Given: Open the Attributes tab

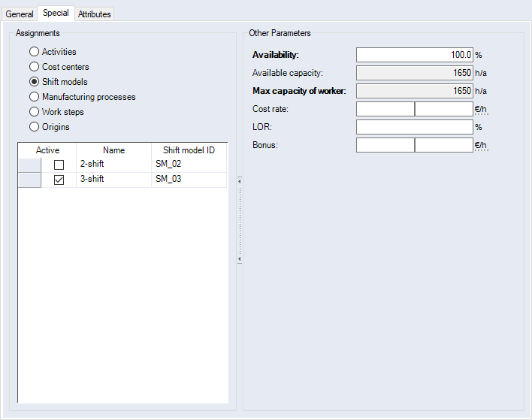Looking at the screenshot, I should coord(94,14).
